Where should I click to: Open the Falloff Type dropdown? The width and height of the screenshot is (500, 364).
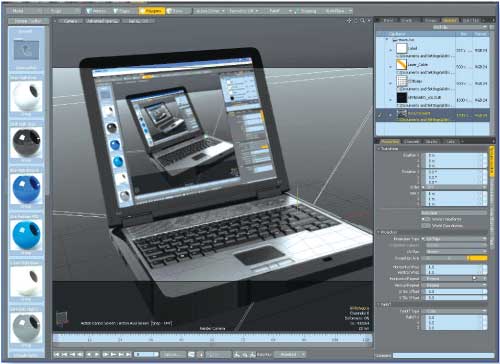pyautogui.click(x=454, y=311)
